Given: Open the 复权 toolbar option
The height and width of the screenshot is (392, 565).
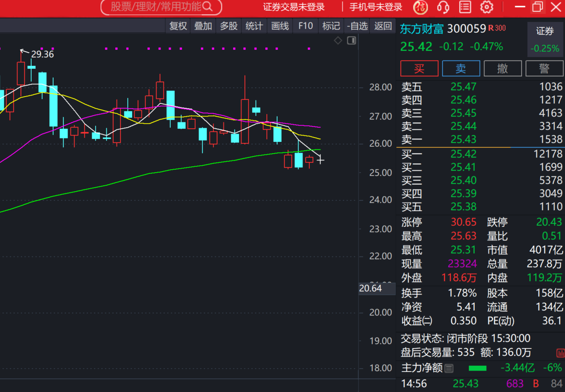Looking at the screenshot, I should pyautogui.click(x=178, y=26).
